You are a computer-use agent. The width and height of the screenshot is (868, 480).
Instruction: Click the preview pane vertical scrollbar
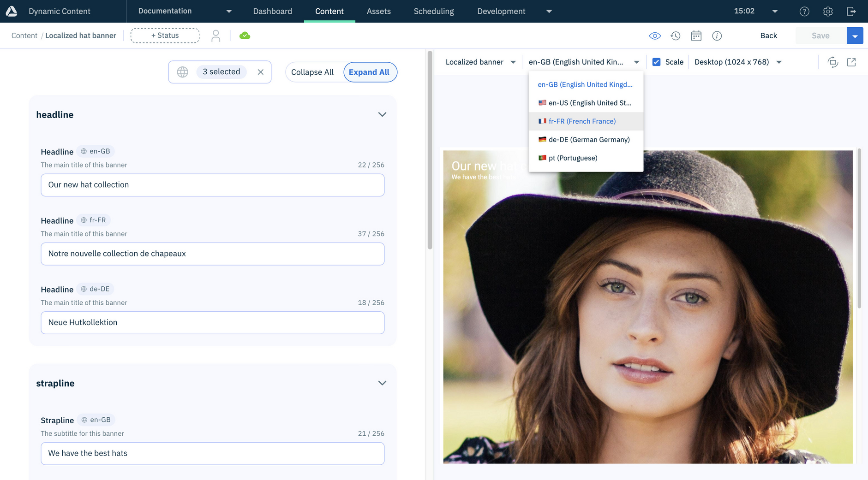point(859,228)
